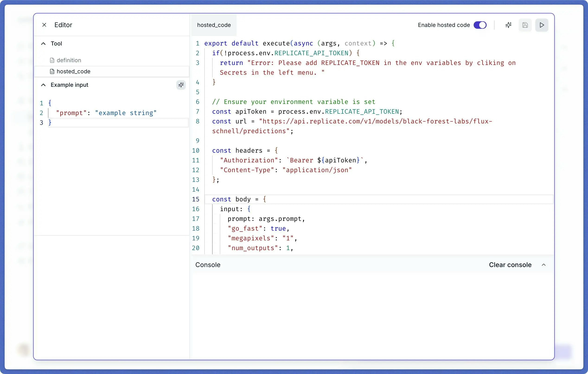Click the file icon next to hosted_code
The width and height of the screenshot is (588, 374).
52,71
